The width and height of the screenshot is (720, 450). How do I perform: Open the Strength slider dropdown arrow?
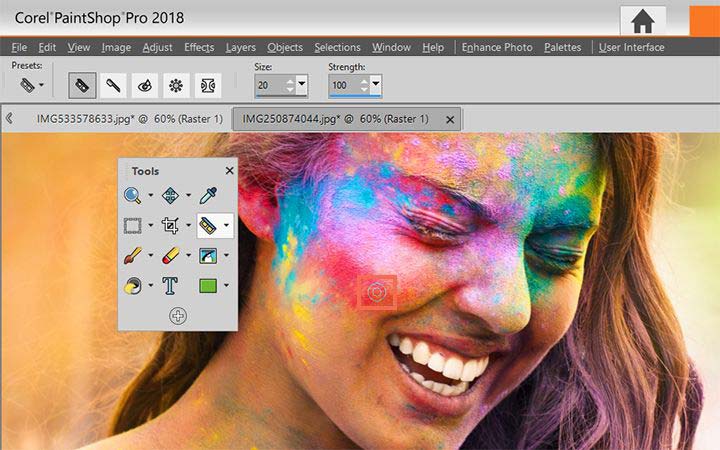[x=376, y=84]
